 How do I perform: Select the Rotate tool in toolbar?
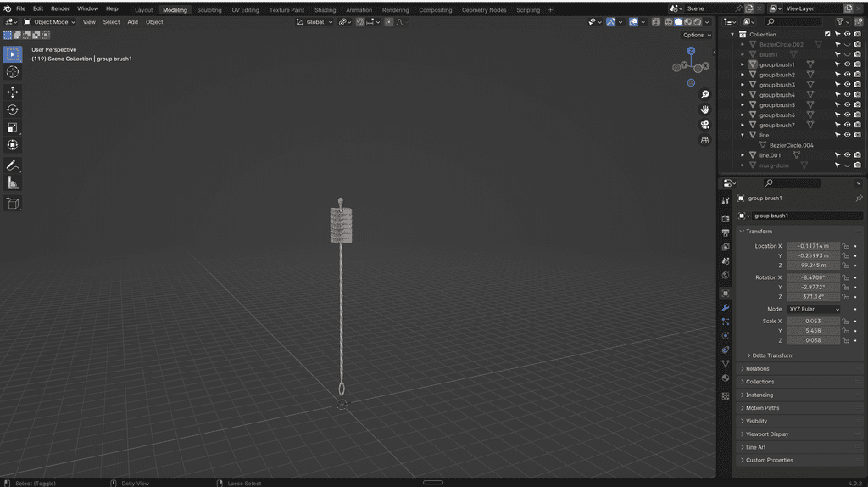[13, 109]
